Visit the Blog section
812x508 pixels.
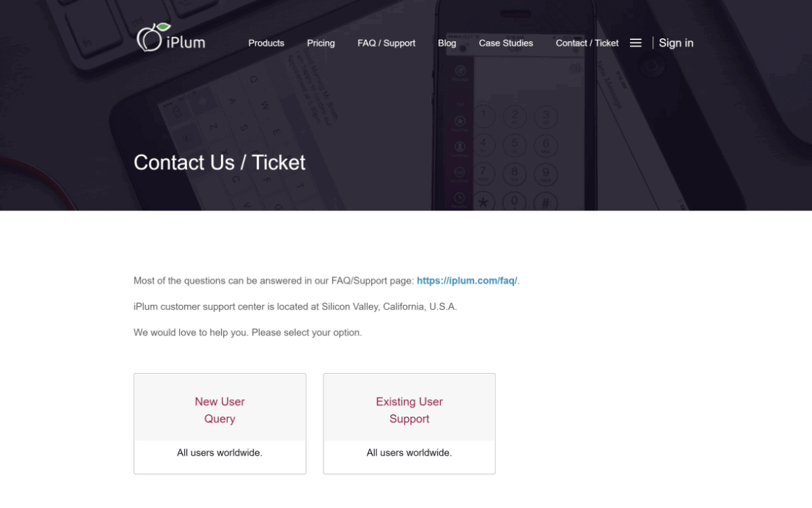pyautogui.click(x=447, y=44)
